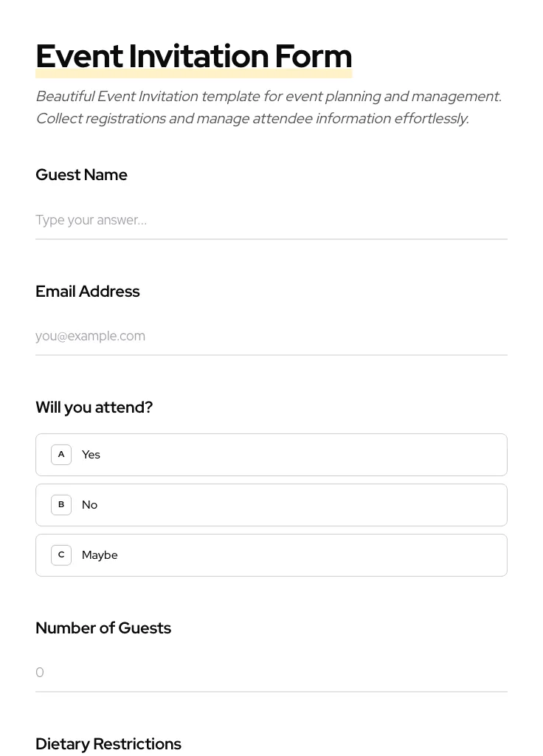Click the Event Invitation Form title
543x756 pixels.
click(193, 56)
